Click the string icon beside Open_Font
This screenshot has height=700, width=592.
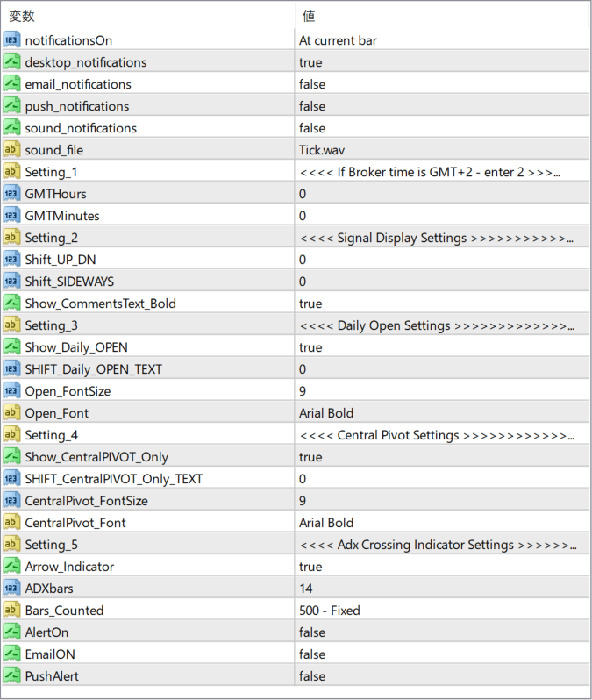click(x=12, y=413)
